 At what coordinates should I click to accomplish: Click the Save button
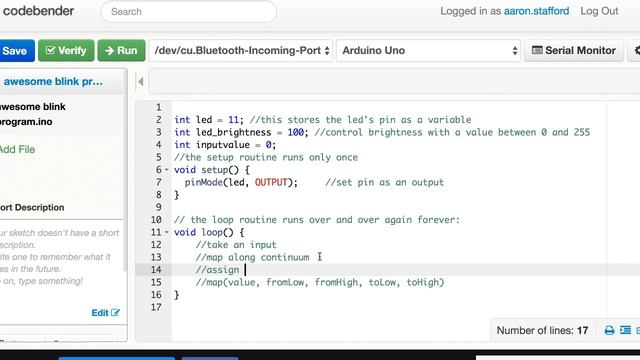(x=16, y=51)
